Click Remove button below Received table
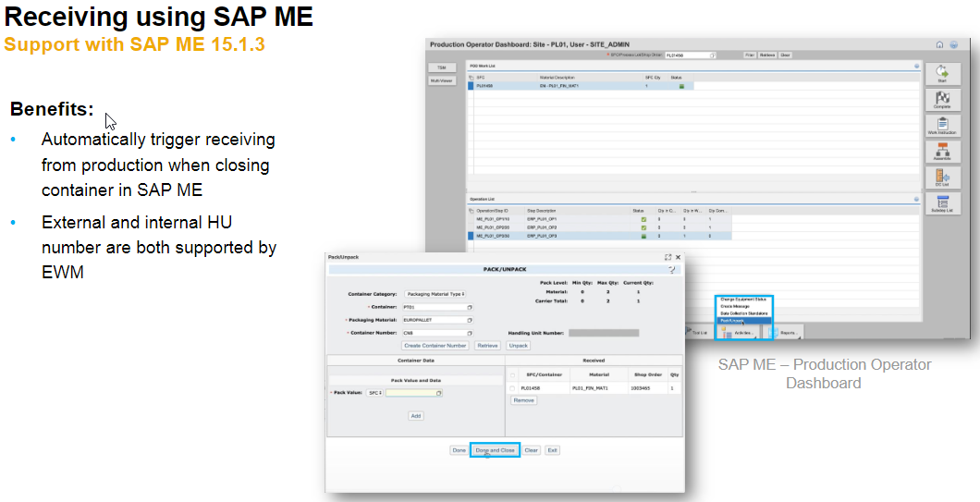 coord(523,400)
